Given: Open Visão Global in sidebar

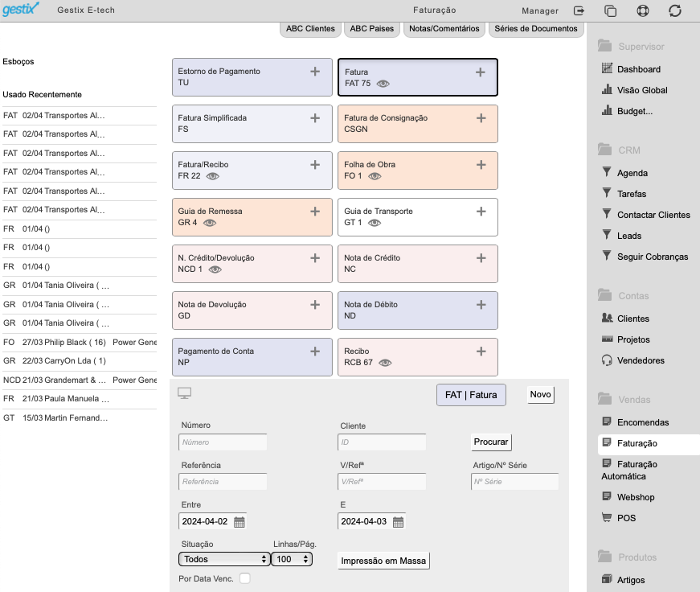Looking at the screenshot, I should (642, 90).
